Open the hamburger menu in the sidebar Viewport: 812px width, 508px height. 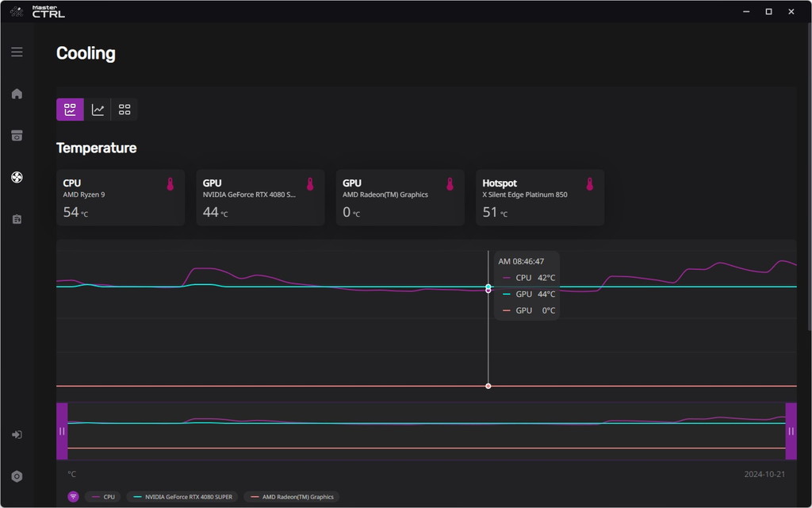(x=17, y=52)
